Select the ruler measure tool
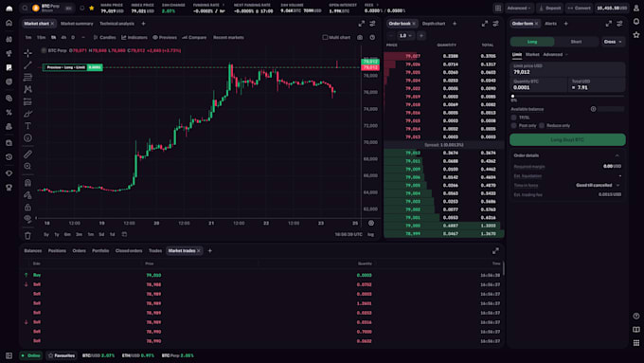Image resolution: width=644 pixels, height=363 pixels. point(27,154)
